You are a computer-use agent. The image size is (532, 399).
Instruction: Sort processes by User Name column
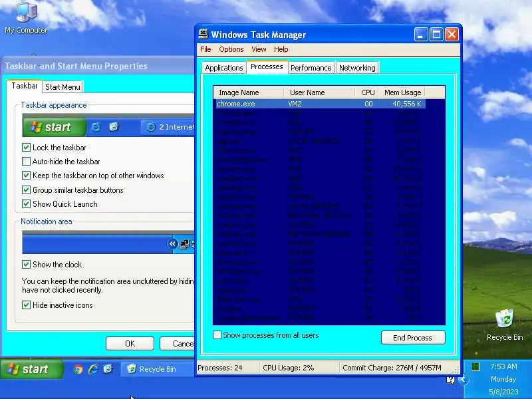point(320,92)
